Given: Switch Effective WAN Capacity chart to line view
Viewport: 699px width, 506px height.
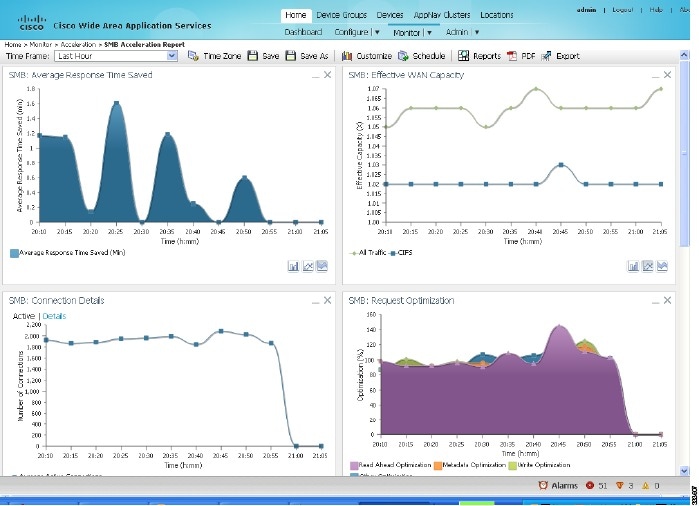Looking at the screenshot, I should pos(648,266).
